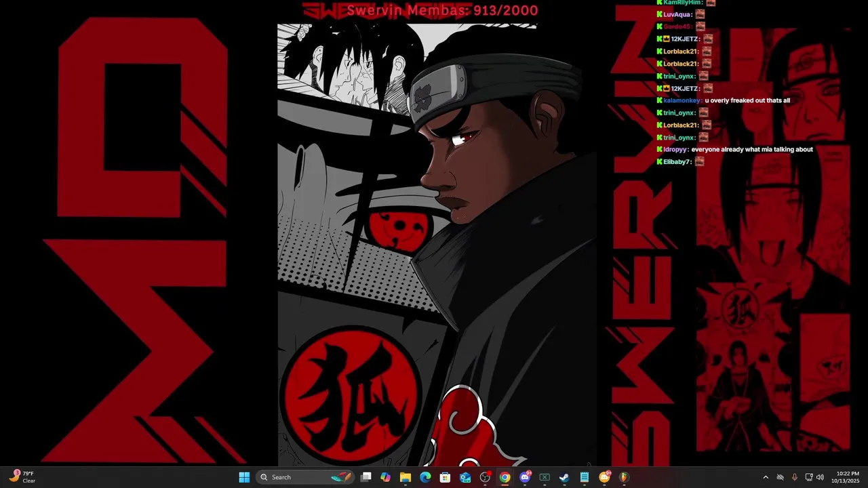Open Discord from the taskbar
Image resolution: width=868 pixels, height=488 pixels.
point(525,477)
